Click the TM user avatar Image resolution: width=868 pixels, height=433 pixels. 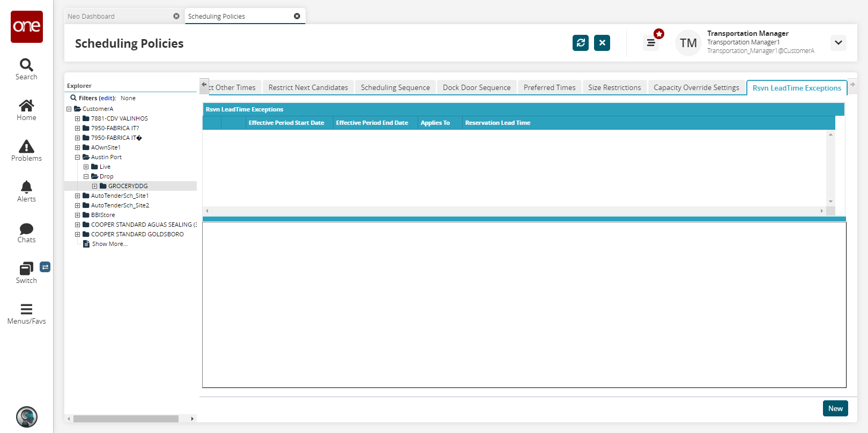(688, 43)
